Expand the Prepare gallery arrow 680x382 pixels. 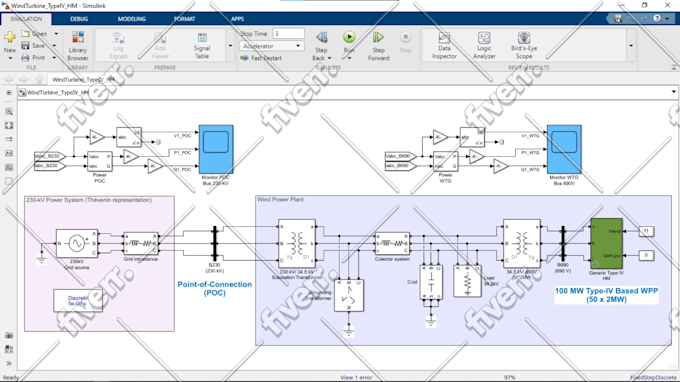(230, 46)
